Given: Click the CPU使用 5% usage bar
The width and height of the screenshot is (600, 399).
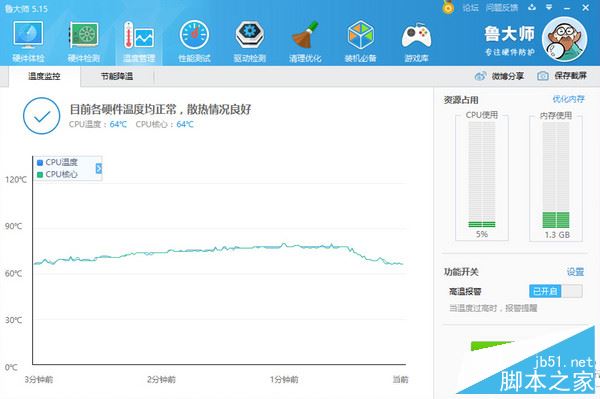Looking at the screenshot, I should click(482, 174).
